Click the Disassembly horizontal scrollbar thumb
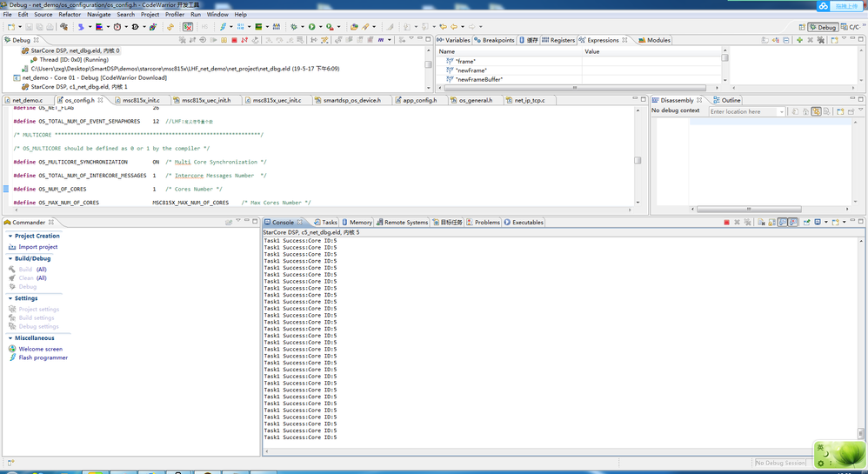Screen dimensions: 868x474 749,210
